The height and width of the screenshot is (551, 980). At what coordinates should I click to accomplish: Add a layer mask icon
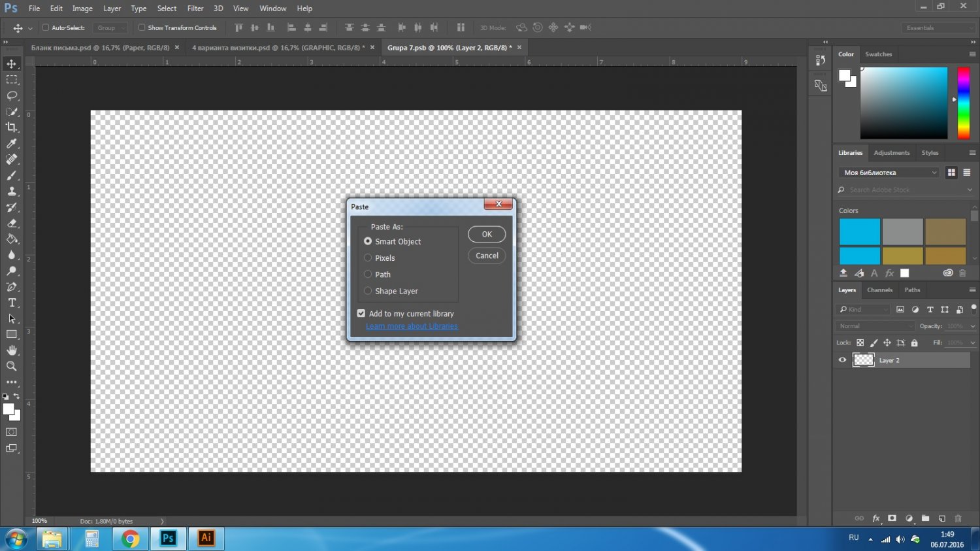(x=892, y=518)
